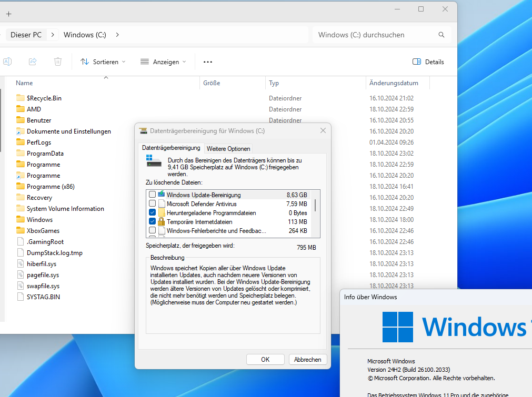This screenshot has height=397, width=532.
Task: Select the SYSTAG.BIN file icon
Action: click(x=21, y=297)
